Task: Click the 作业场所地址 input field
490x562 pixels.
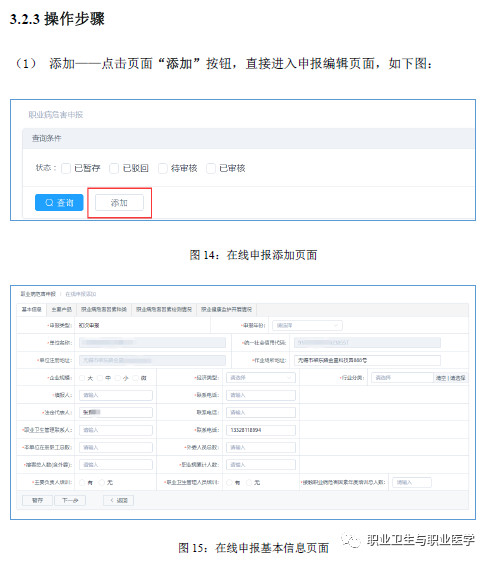Action: 367,360
